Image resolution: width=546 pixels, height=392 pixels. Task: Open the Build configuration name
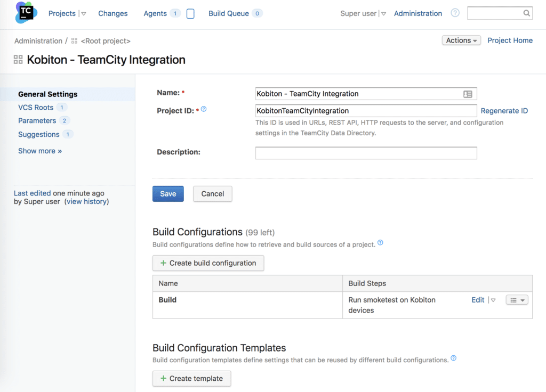coord(167,300)
